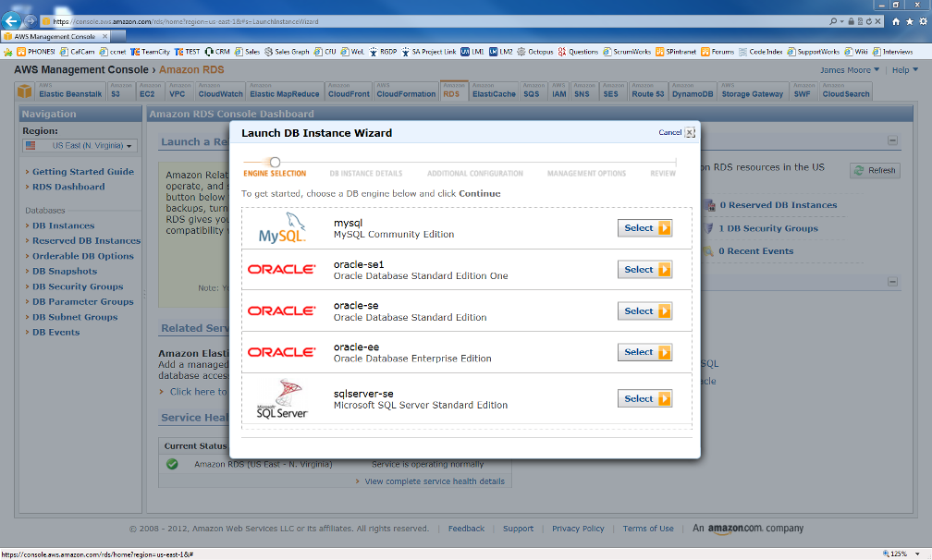Open RDS Dashboard in navigation
The image size is (932, 560).
68,187
